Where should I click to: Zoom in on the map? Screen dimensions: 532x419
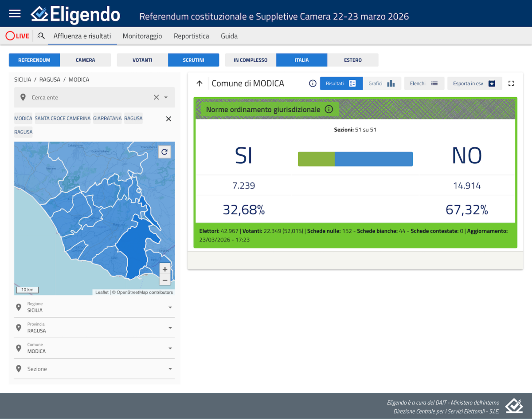165,269
